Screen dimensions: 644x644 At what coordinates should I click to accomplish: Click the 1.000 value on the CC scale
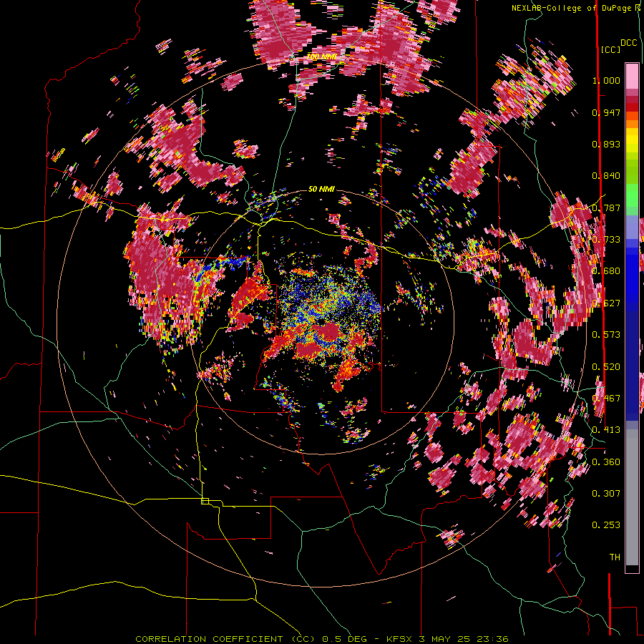click(x=606, y=80)
